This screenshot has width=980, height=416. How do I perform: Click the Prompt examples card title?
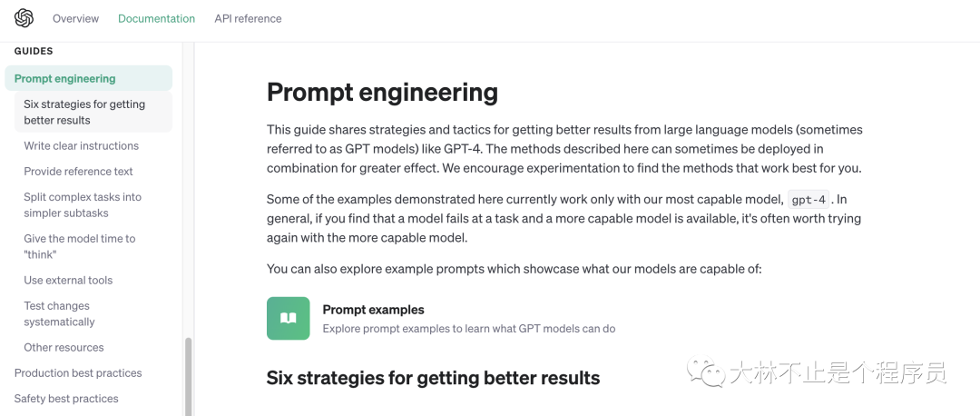click(373, 310)
